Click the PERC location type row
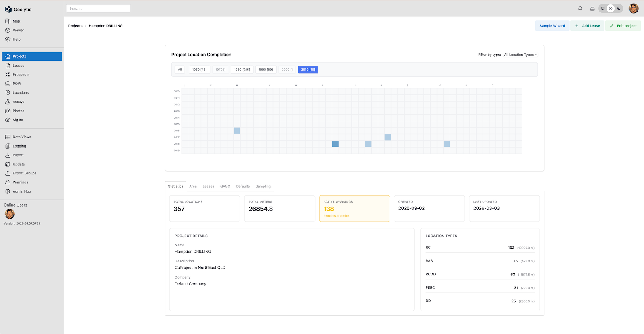The width and height of the screenshot is (644, 334). pos(480,287)
